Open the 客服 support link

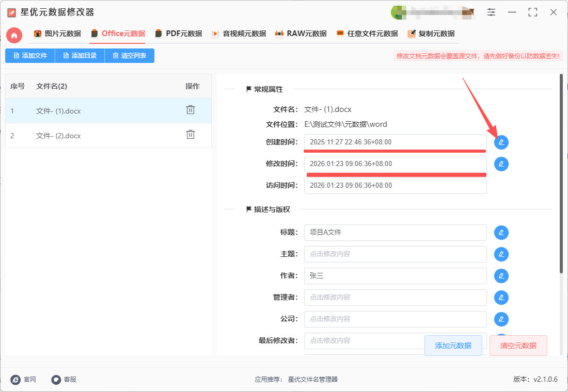coord(64,379)
